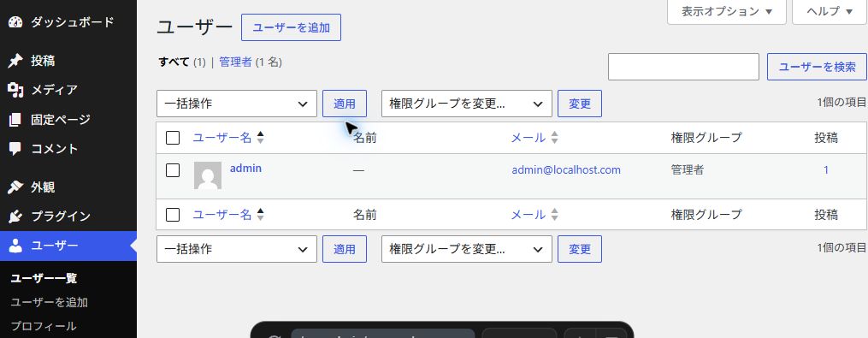Sort by メール arrows in top header
Viewport: 868px width, 338px height.
554,138
